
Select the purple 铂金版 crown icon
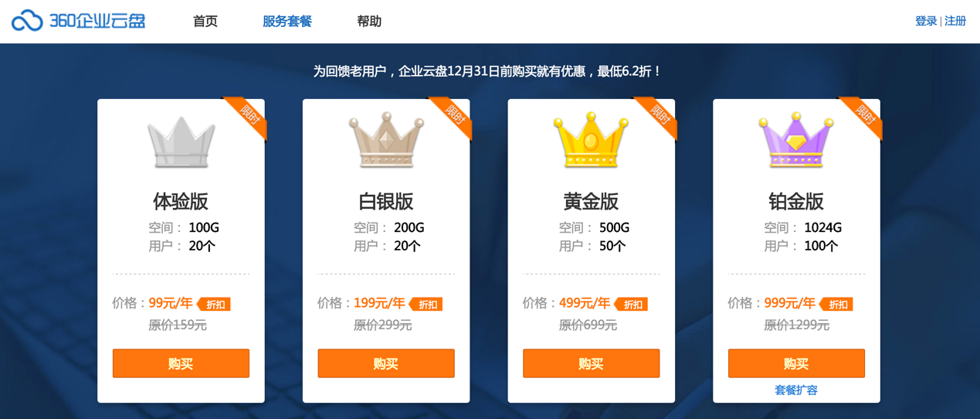click(796, 140)
